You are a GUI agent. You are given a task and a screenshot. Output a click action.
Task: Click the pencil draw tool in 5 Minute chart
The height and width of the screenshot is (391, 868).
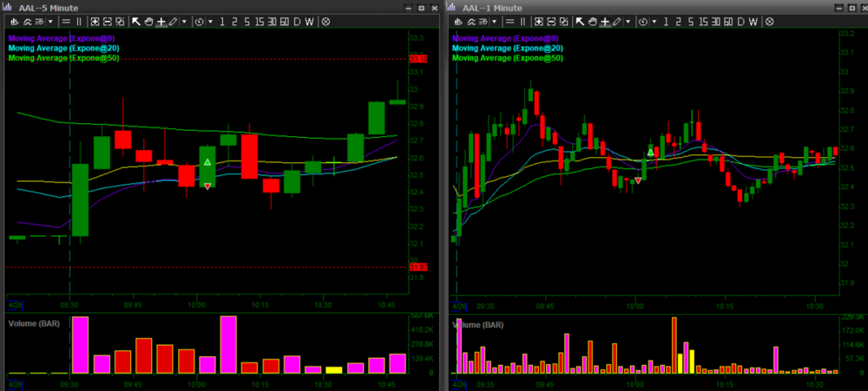(x=173, y=21)
